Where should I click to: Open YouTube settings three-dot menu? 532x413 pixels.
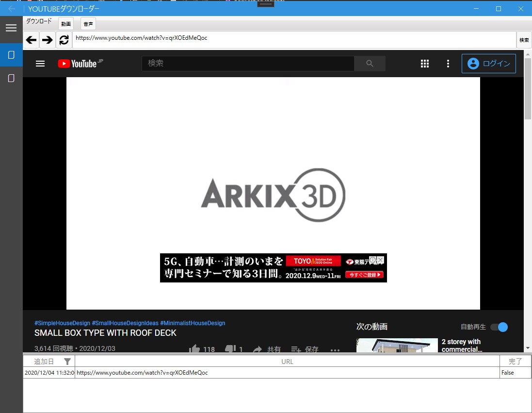(x=448, y=64)
